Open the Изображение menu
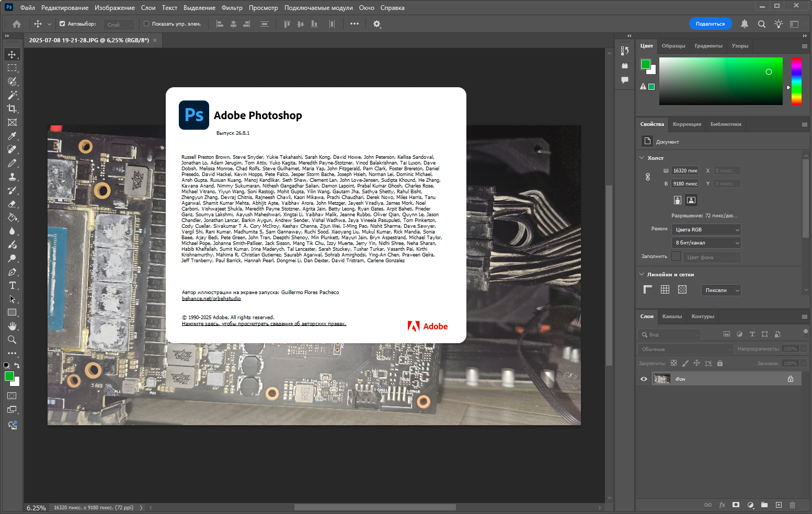Image resolution: width=812 pixels, height=514 pixels. tap(115, 8)
